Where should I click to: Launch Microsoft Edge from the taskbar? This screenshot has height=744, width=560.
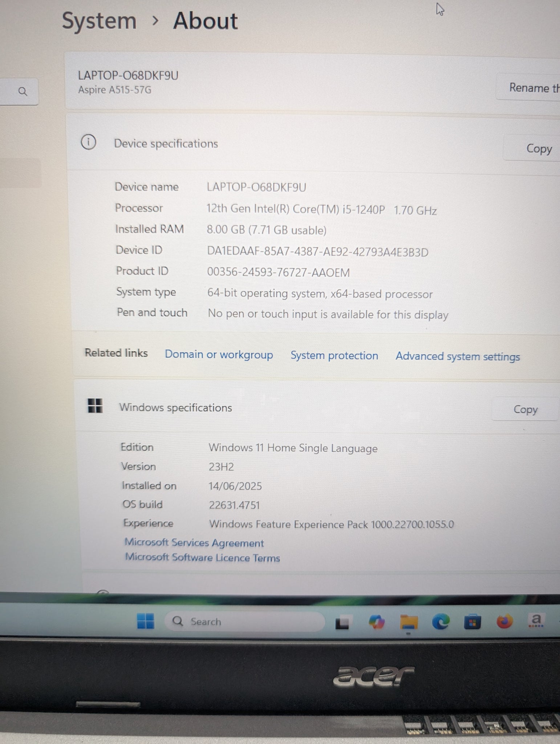point(441,622)
